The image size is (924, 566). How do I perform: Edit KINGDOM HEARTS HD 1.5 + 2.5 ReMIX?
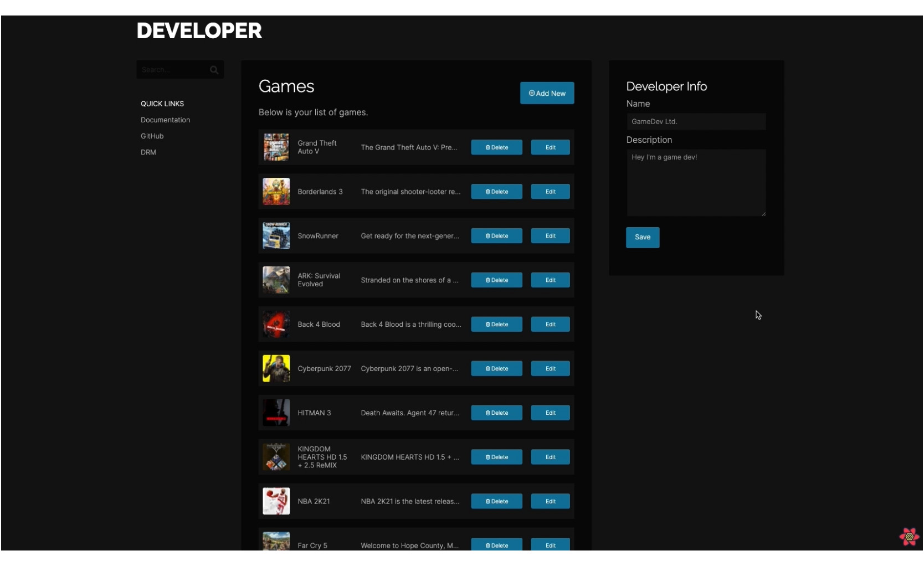pos(550,457)
